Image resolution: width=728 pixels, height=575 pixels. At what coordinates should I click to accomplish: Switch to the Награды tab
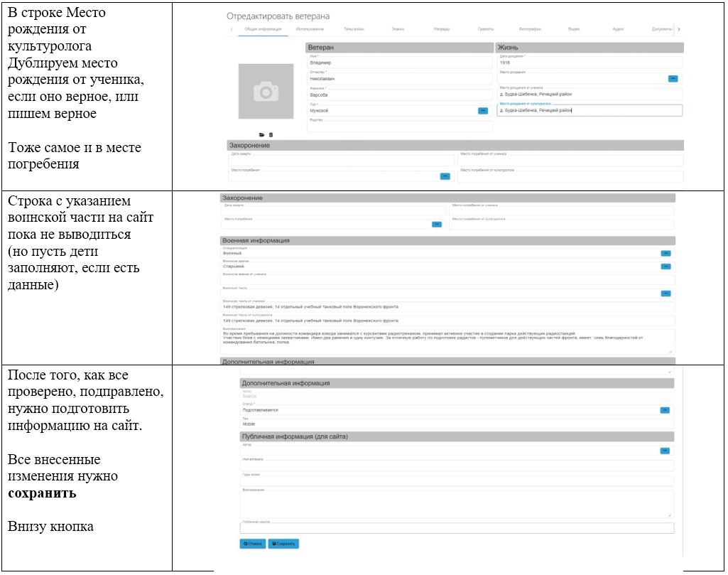[x=442, y=29]
